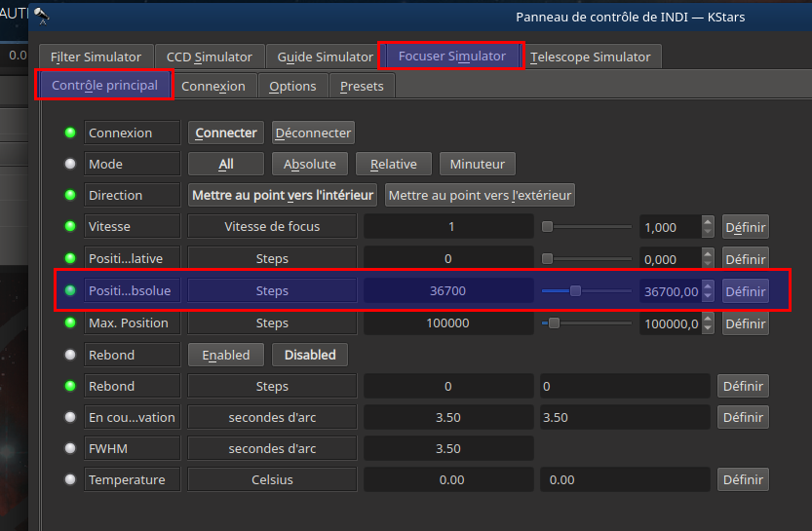Select the Absolute focus mode
The width and height of the screenshot is (812, 531).
coord(310,164)
